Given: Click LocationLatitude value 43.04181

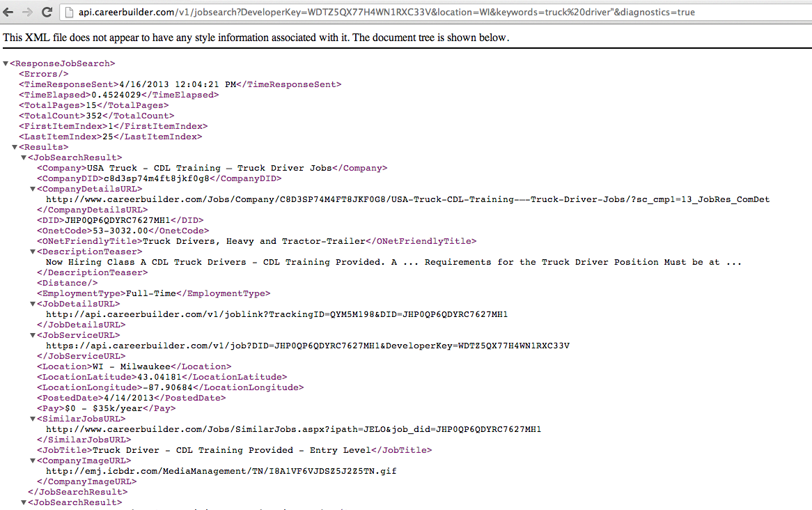Looking at the screenshot, I should click(159, 377).
